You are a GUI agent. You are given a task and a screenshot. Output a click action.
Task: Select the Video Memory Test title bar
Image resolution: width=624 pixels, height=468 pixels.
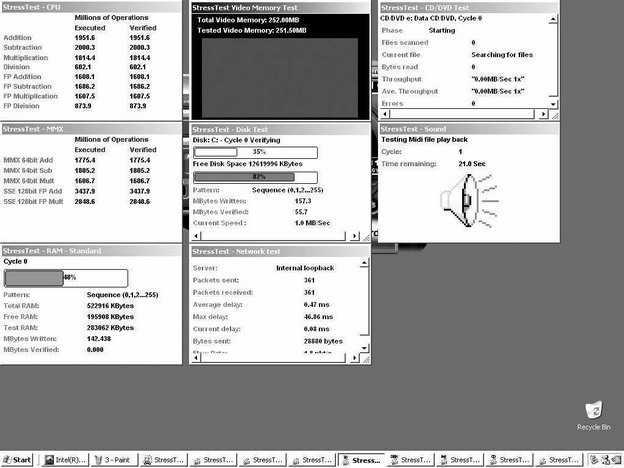click(x=282, y=6)
